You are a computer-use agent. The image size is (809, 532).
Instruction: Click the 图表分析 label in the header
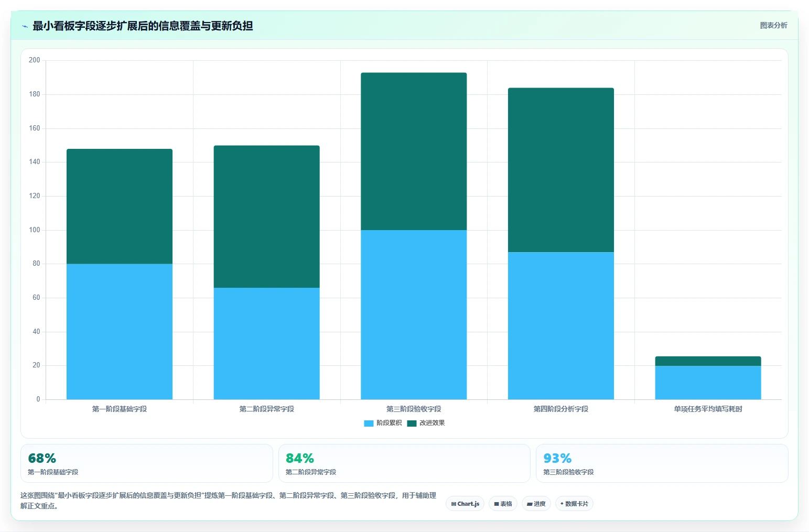pos(773,25)
